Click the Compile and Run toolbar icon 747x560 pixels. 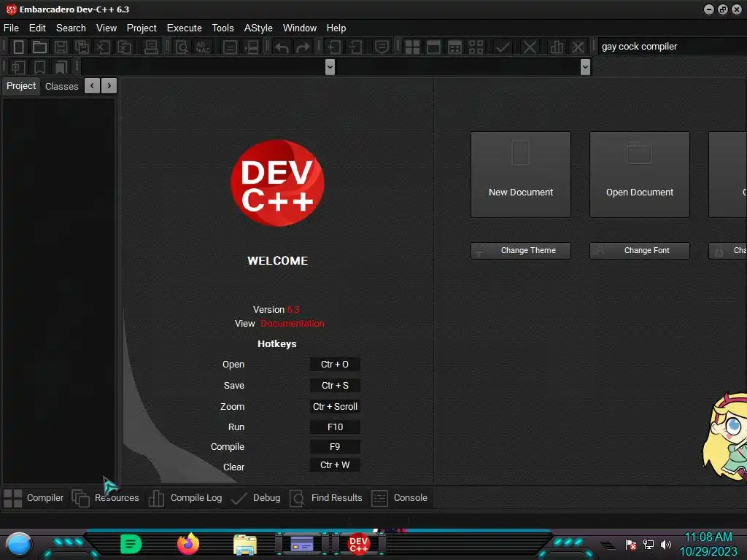point(455,47)
